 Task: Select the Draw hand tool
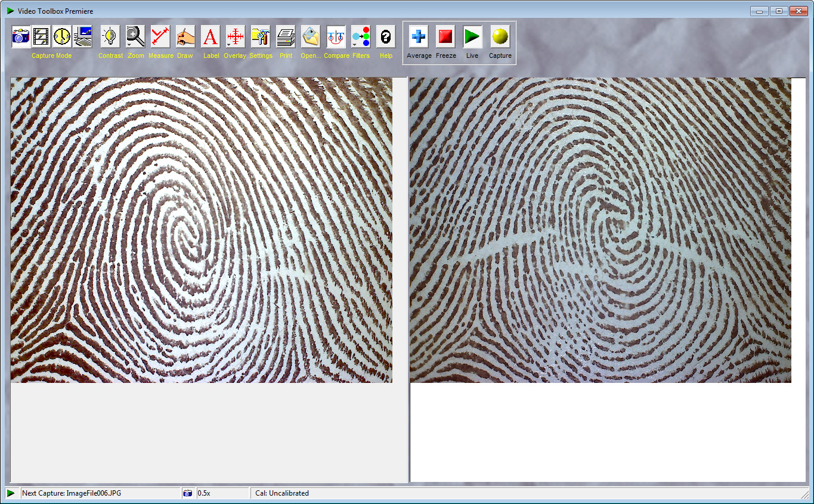(185, 37)
